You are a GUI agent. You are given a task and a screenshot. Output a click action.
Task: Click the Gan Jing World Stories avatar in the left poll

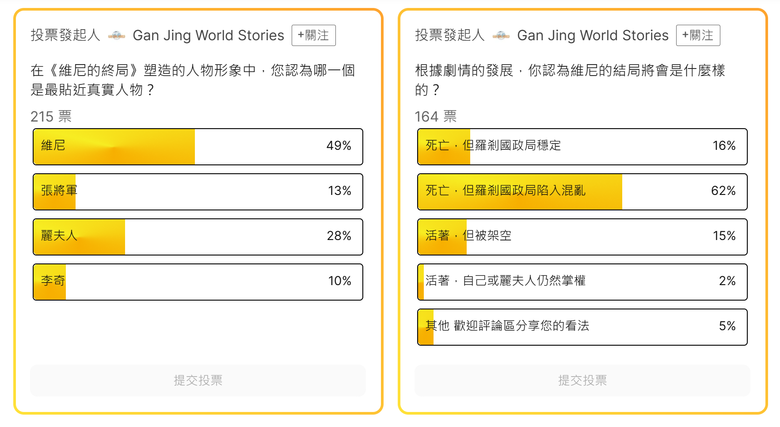116,35
